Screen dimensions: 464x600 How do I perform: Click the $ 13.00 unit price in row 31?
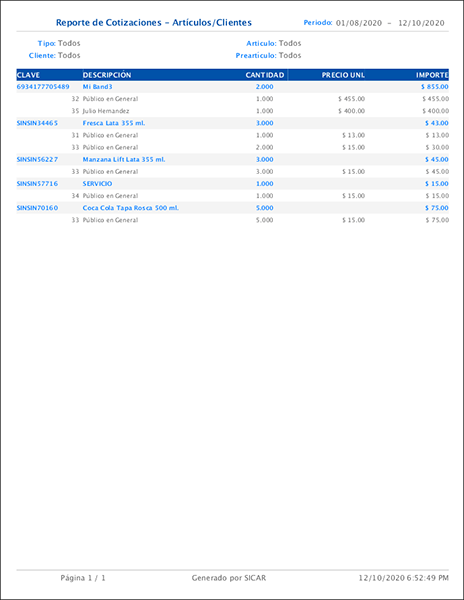click(353, 135)
